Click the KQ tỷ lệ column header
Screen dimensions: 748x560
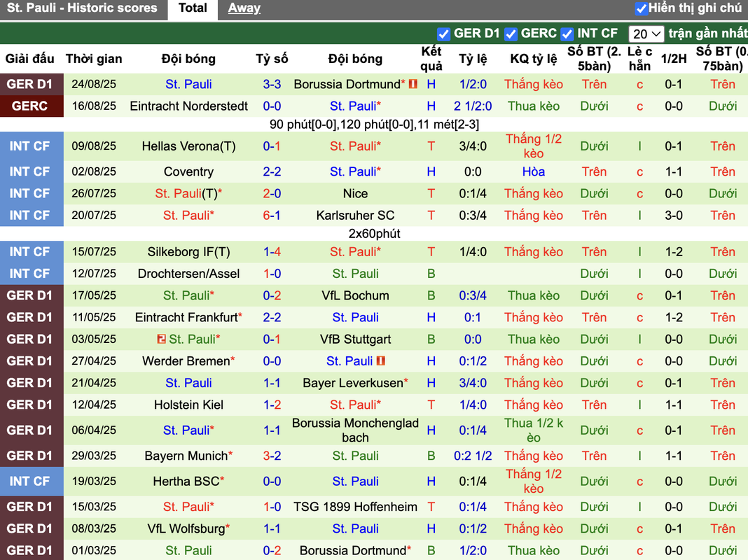tap(533, 59)
